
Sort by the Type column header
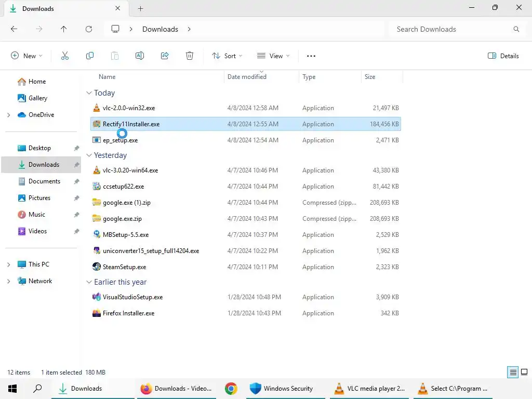point(309,77)
